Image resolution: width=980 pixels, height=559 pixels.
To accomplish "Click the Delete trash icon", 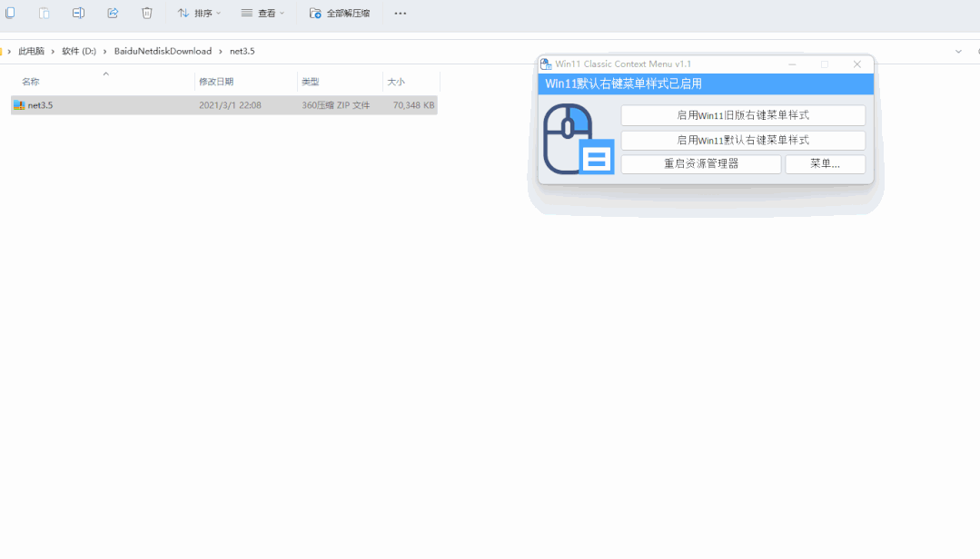I will 146,13.
